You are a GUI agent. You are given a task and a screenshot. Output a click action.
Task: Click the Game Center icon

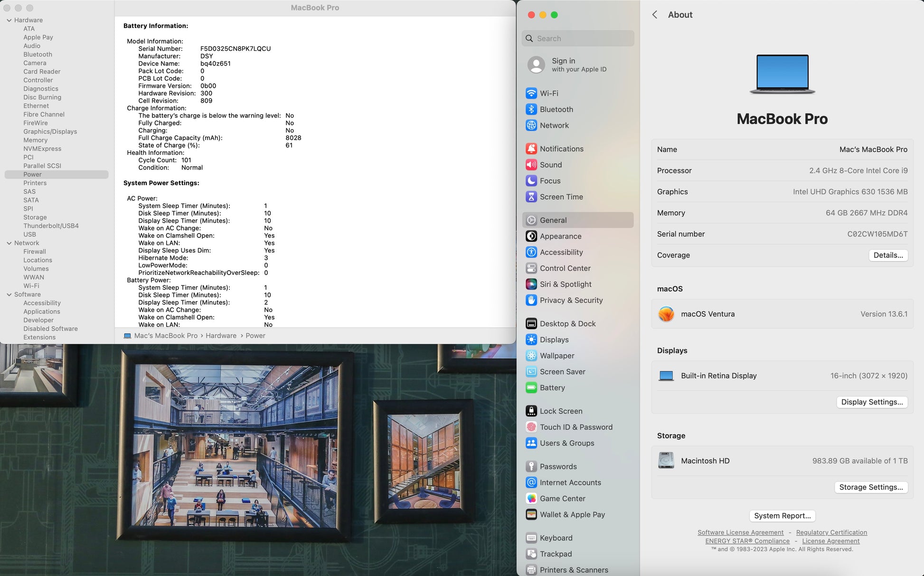531,499
